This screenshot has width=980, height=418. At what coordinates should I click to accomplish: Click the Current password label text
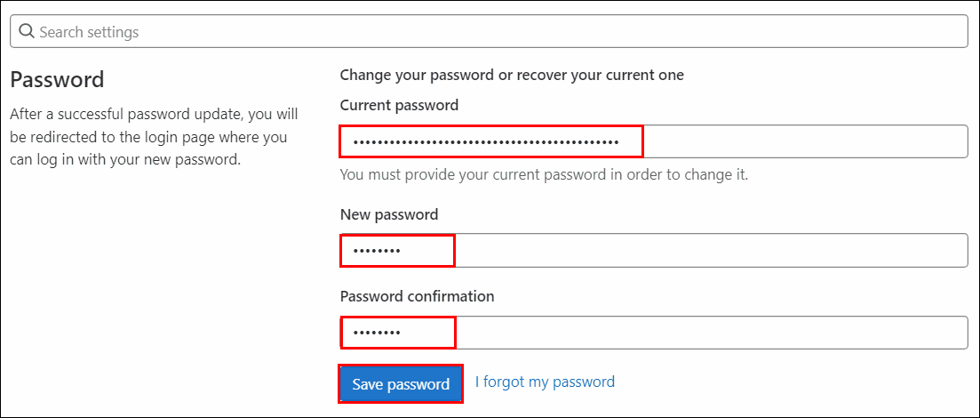tap(399, 105)
